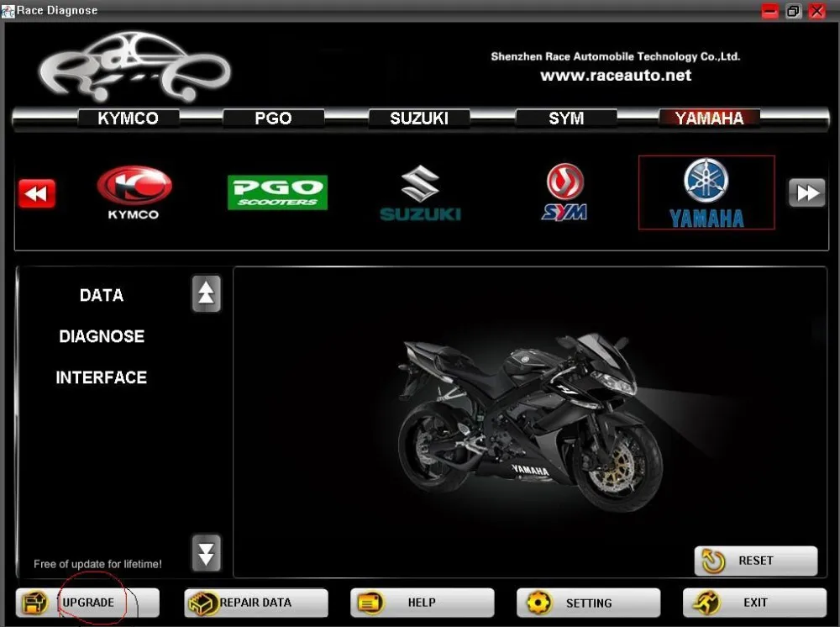Show next brands with fast-forward arrow
This screenshot has height=627, width=840.
[806, 192]
